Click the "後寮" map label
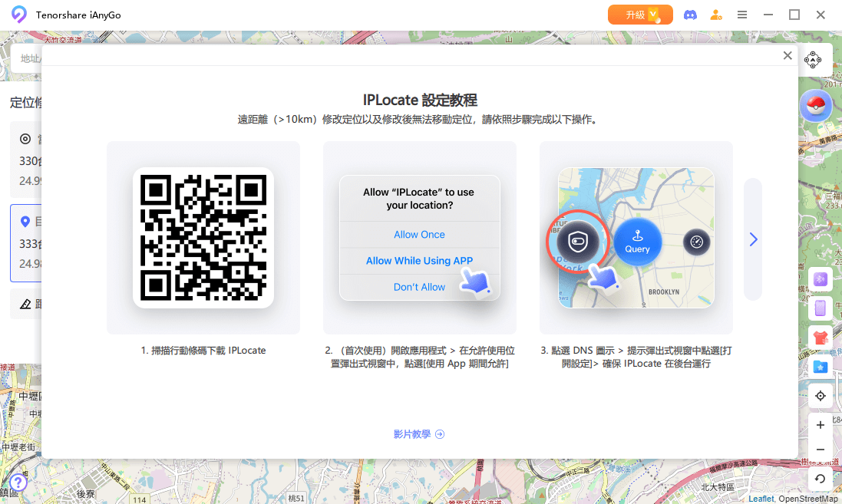Viewport: 842px width, 504px height. tap(85, 494)
